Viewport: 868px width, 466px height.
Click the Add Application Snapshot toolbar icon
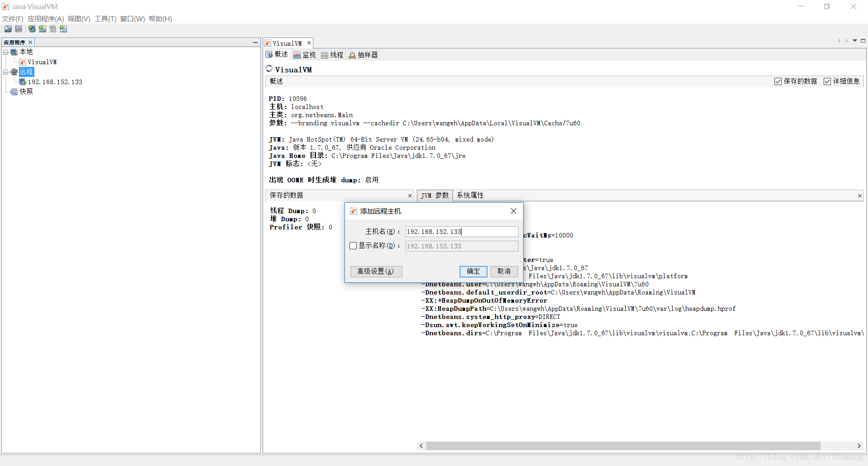point(63,29)
